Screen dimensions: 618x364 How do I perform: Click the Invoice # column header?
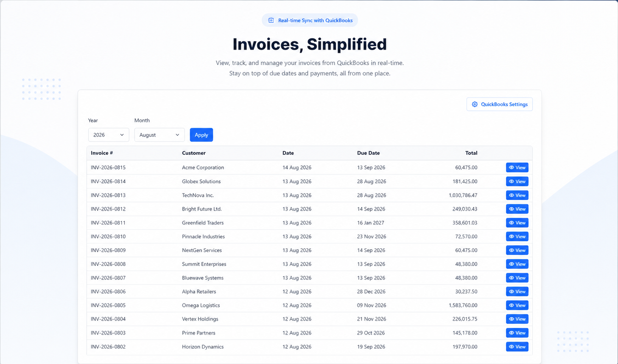click(102, 153)
